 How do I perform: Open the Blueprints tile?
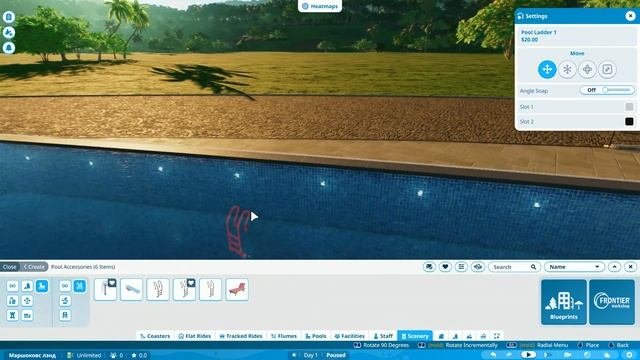(x=564, y=302)
